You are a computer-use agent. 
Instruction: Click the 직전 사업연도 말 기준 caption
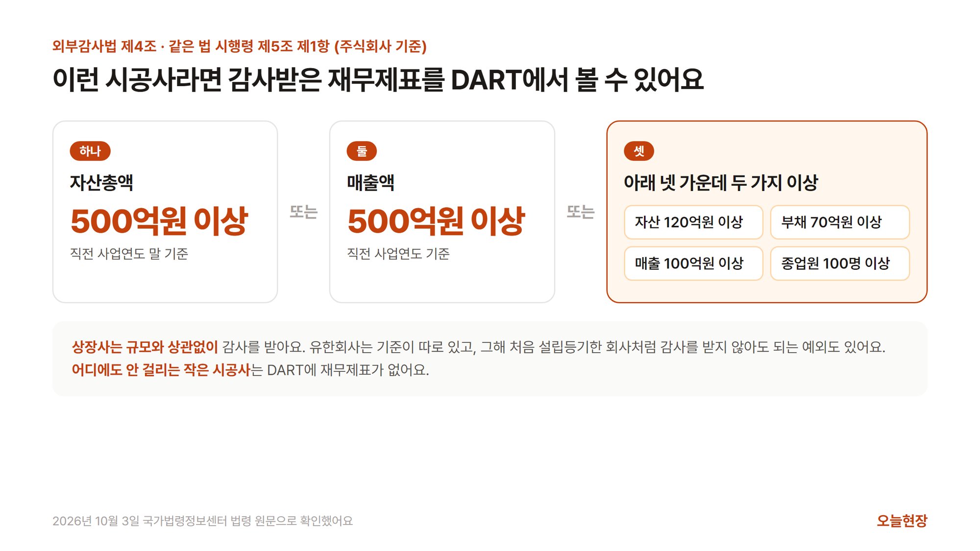(x=129, y=254)
